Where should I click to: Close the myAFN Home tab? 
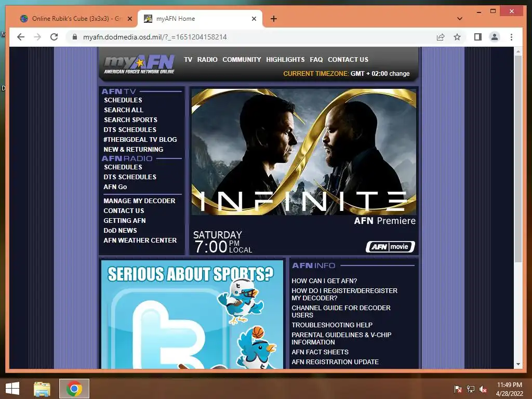(254, 19)
